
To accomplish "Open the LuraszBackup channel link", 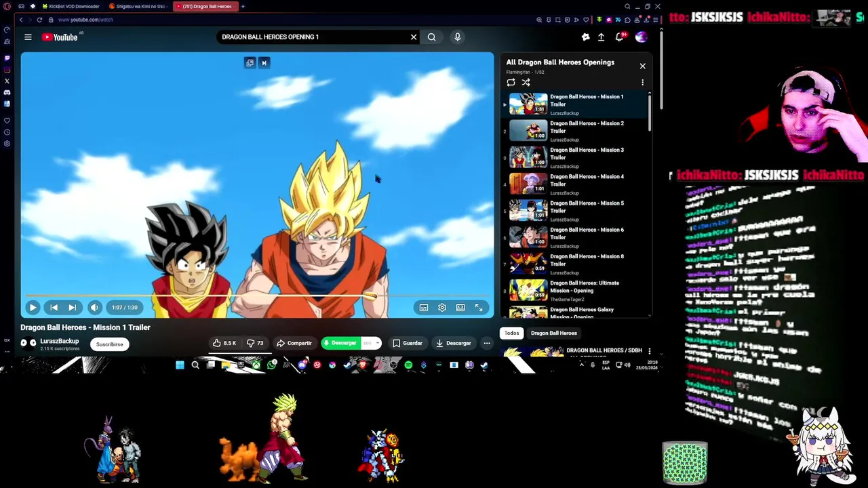I will click(x=59, y=341).
